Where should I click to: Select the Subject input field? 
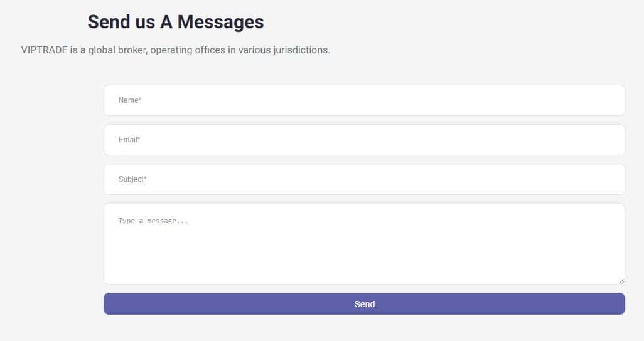(364, 179)
